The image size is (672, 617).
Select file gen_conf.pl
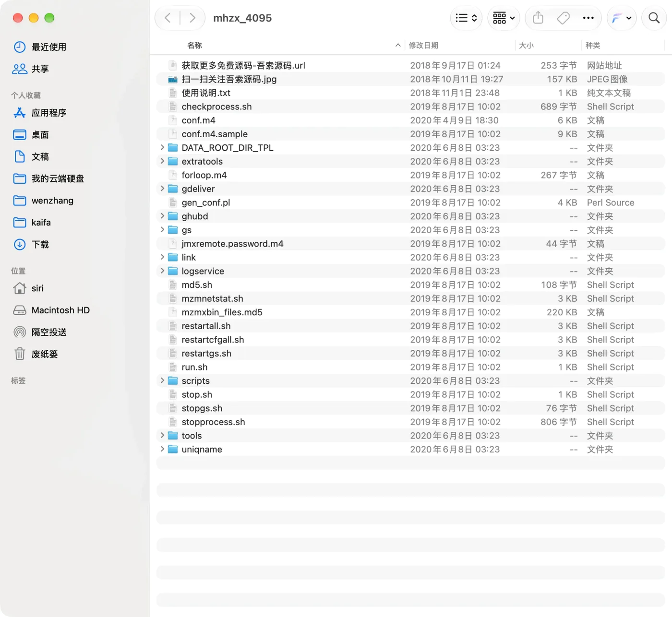410,202
